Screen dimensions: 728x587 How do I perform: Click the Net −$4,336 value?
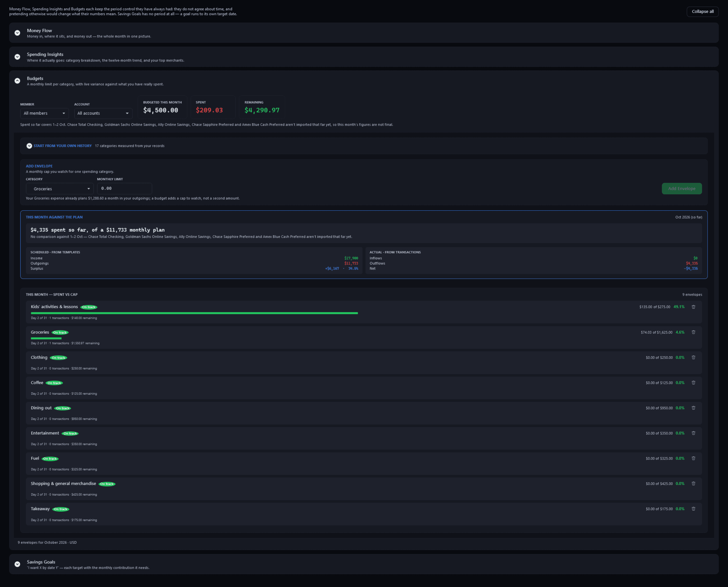(x=690, y=268)
